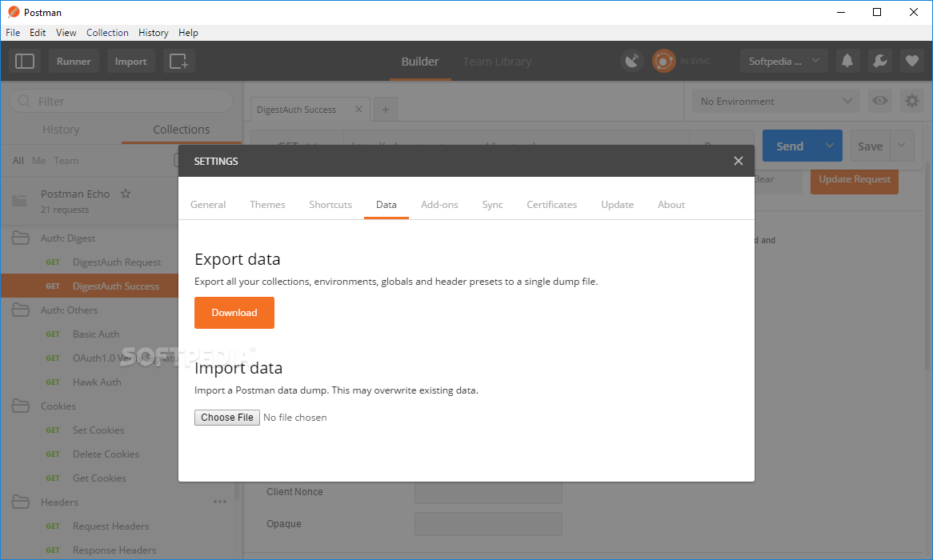Open the Collection menu

tap(107, 33)
